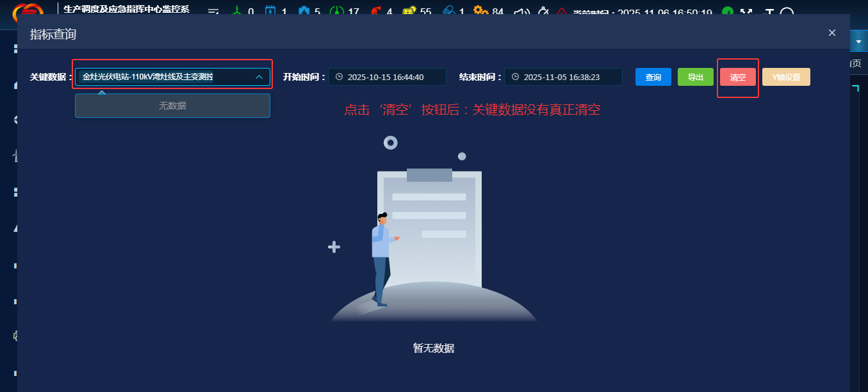Click the company logo in top left

28,12
